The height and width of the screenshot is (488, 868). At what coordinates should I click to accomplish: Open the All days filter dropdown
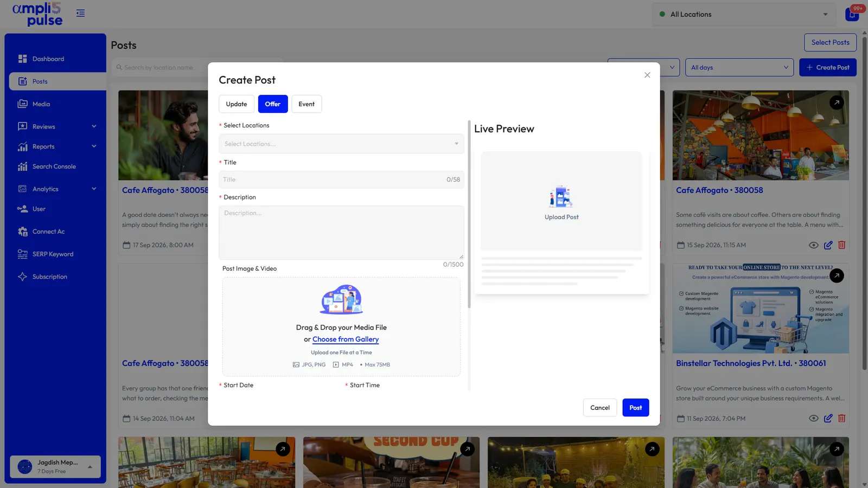[x=739, y=67]
